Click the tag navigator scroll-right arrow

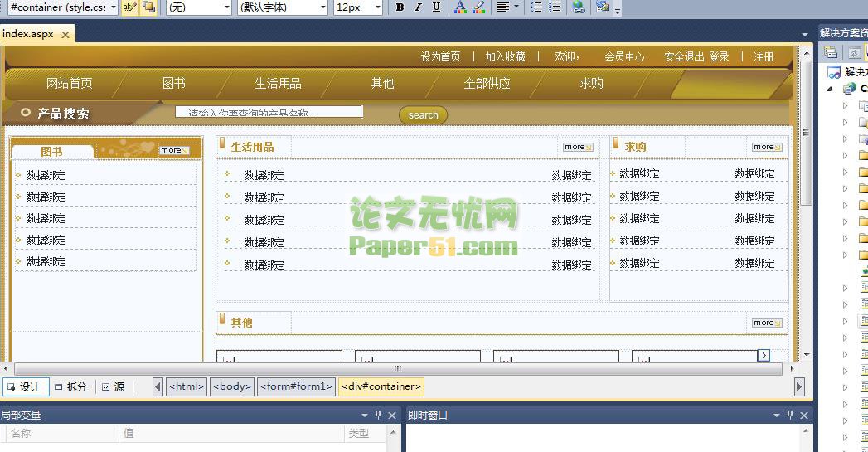point(799,386)
